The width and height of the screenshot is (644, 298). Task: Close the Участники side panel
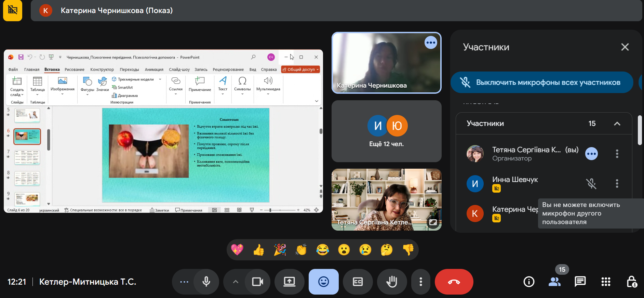(625, 47)
